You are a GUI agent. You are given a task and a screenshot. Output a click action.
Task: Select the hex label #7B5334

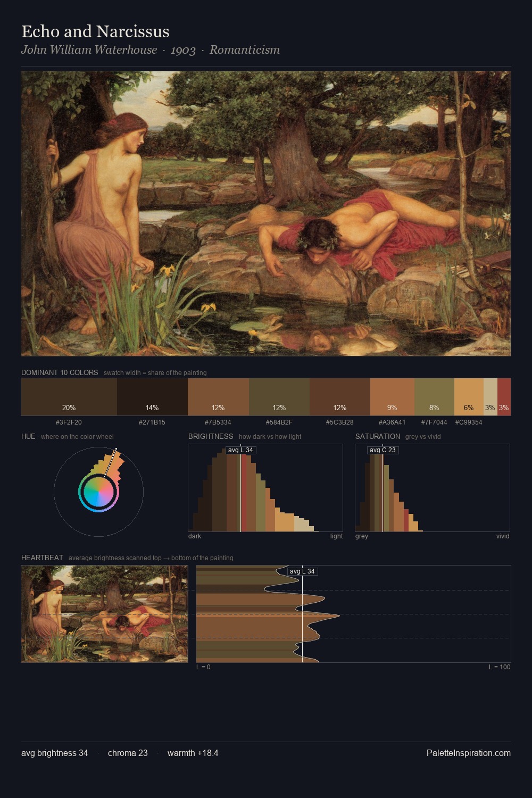click(x=218, y=422)
